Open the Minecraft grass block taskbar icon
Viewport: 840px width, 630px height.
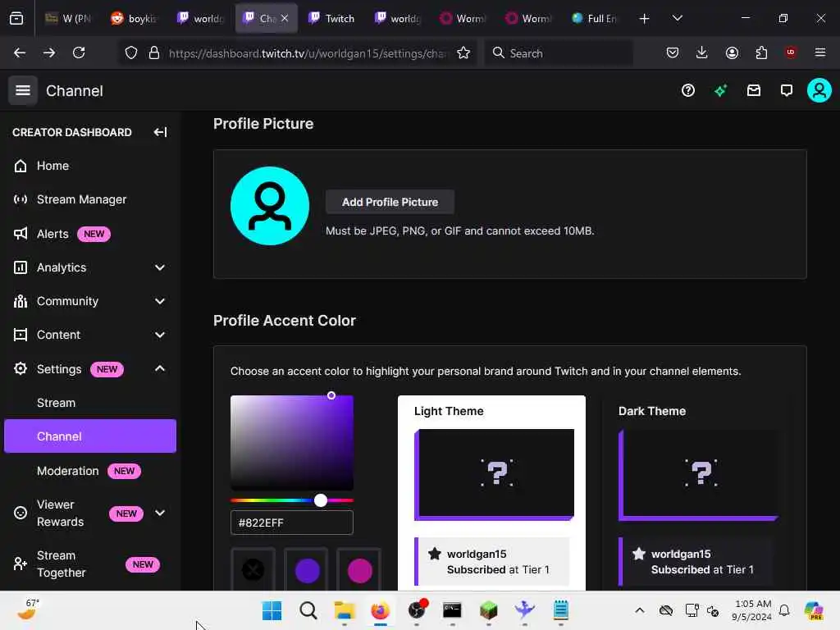pyautogui.click(x=489, y=610)
